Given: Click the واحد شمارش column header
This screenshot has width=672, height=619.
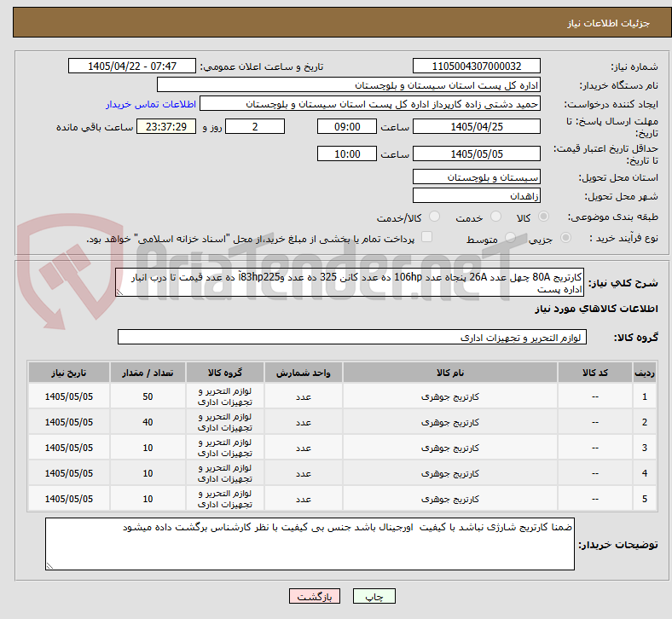Looking at the screenshot, I should coord(303,373).
